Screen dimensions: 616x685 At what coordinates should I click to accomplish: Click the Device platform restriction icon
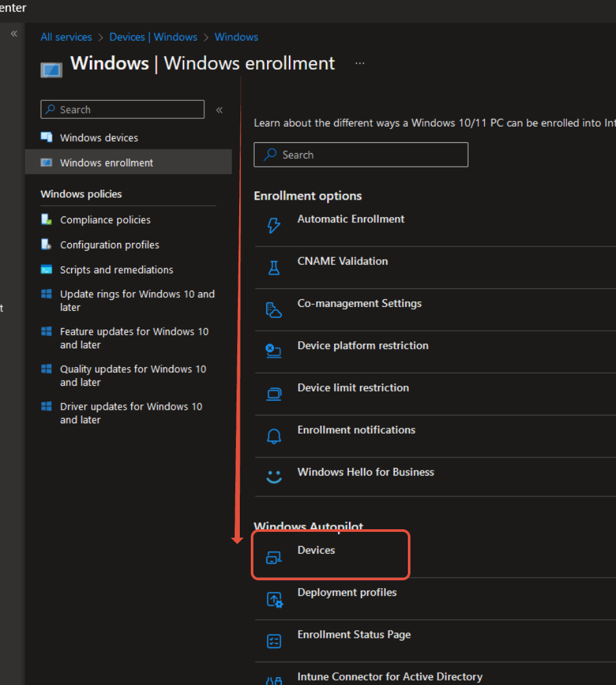pos(274,352)
